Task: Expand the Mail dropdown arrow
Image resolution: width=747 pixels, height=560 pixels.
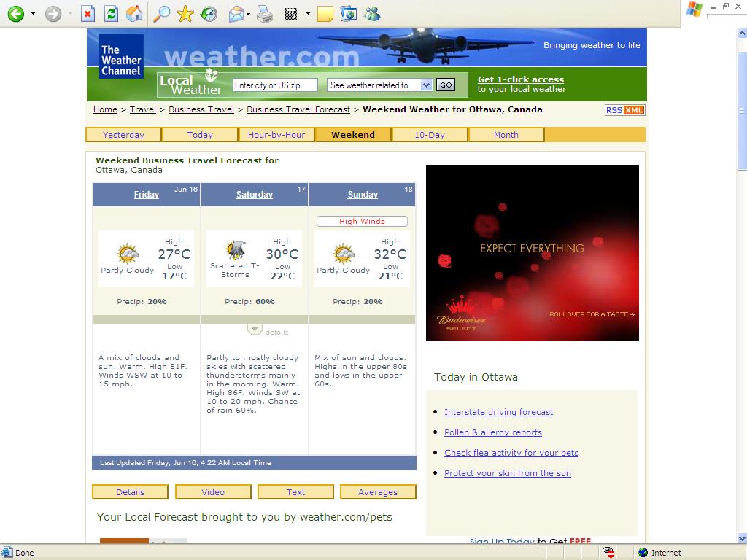Action: click(249, 14)
